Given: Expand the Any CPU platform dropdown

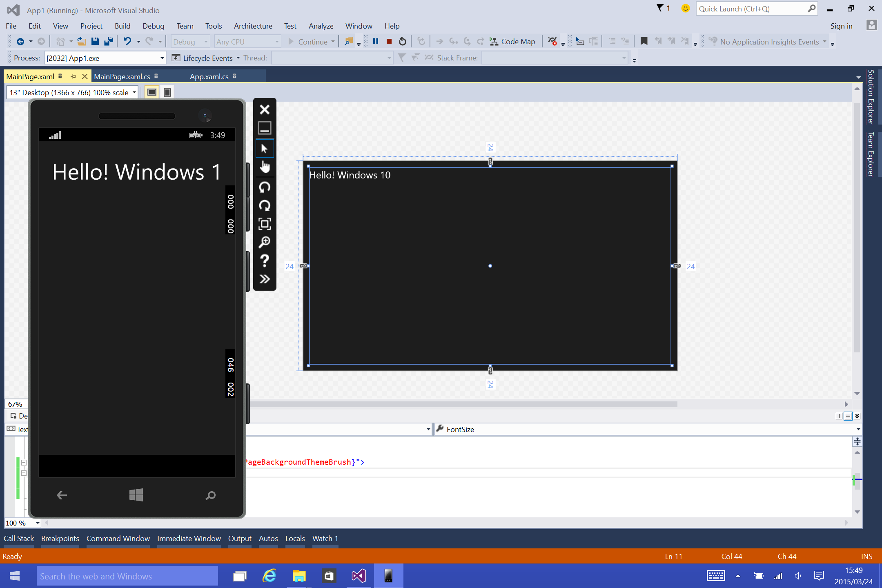Looking at the screenshot, I should click(x=277, y=41).
